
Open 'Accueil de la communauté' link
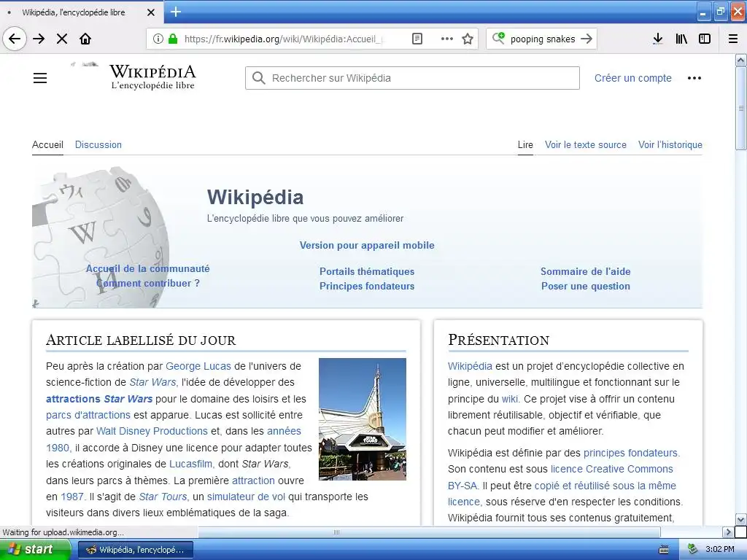click(x=147, y=268)
